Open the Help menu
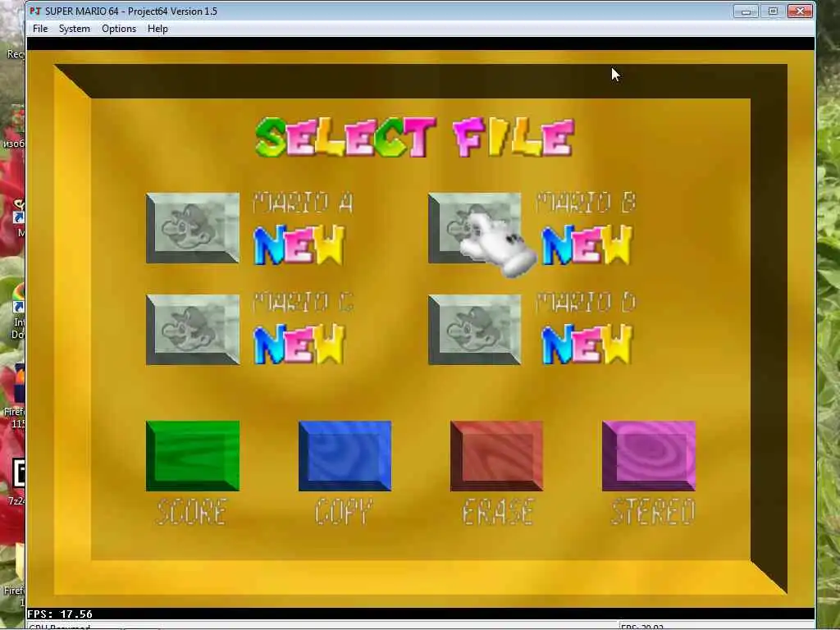 (x=157, y=29)
